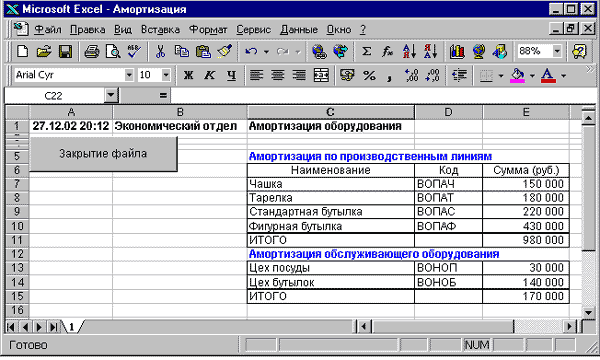The height and width of the screenshot is (360, 600).
Task: Select row 11 header
Action: 17,240
